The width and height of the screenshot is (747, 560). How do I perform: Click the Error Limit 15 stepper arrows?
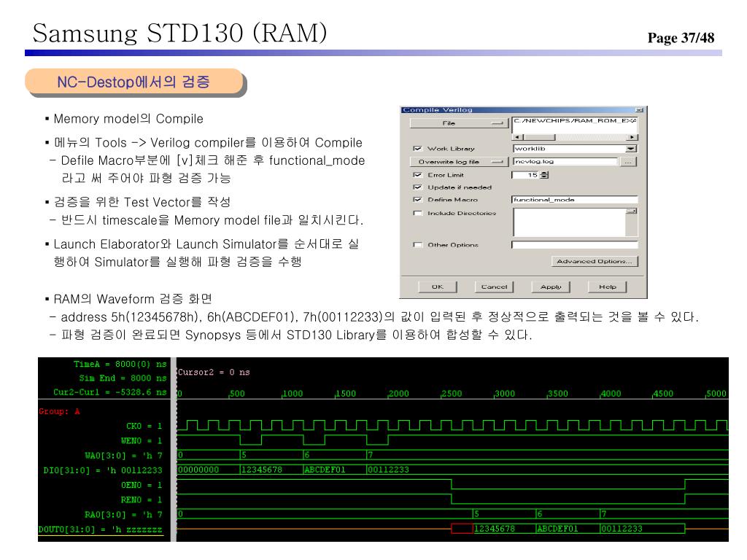point(544,175)
